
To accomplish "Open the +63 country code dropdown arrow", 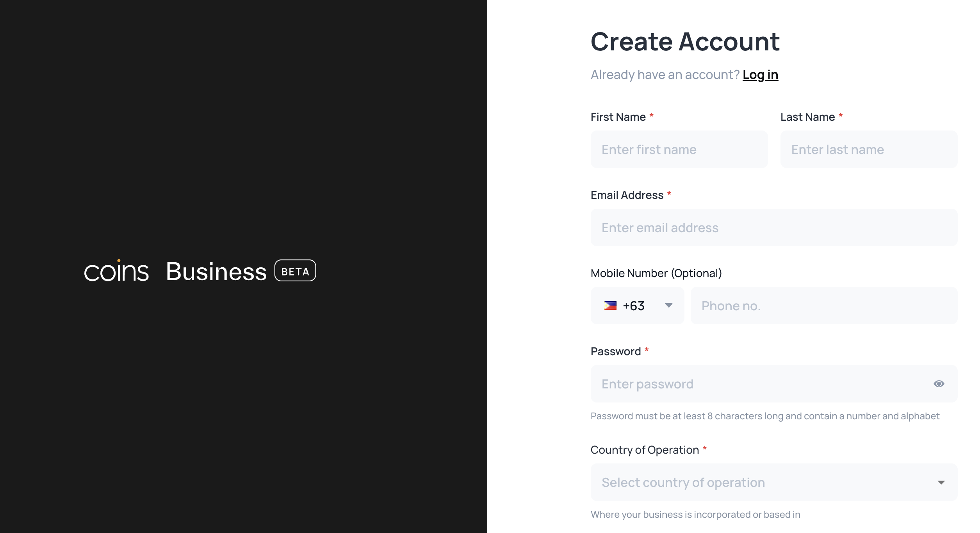I will point(669,306).
